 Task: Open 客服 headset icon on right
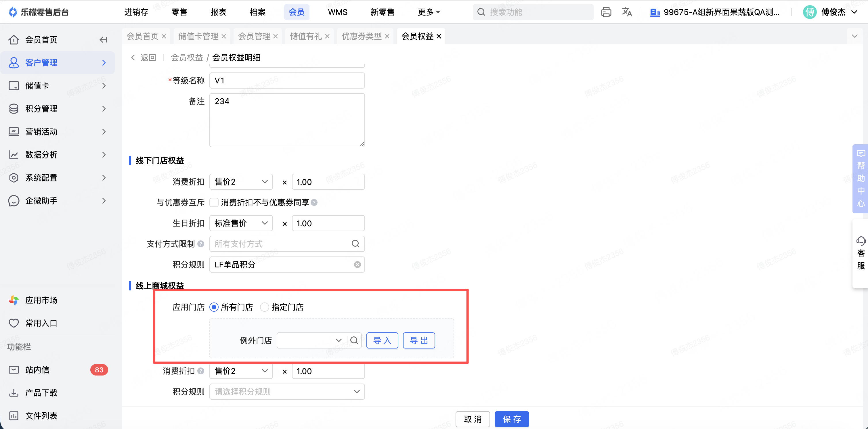point(861,241)
